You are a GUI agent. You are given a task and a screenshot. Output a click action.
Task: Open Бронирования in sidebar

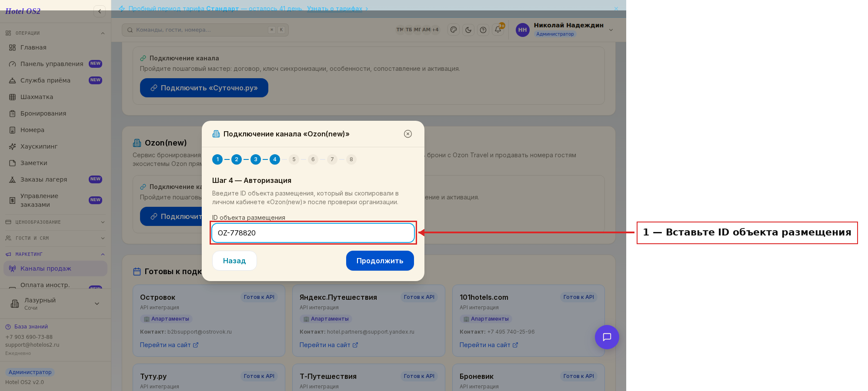(55, 113)
